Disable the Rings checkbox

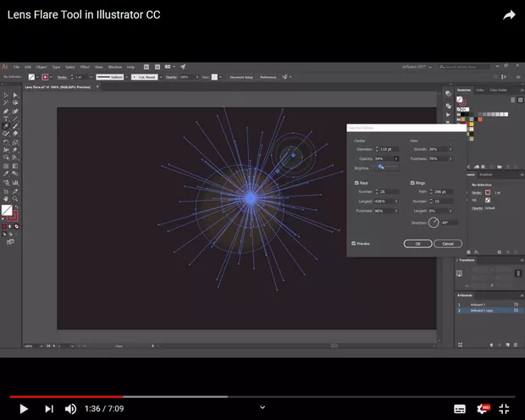pos(412,183)
